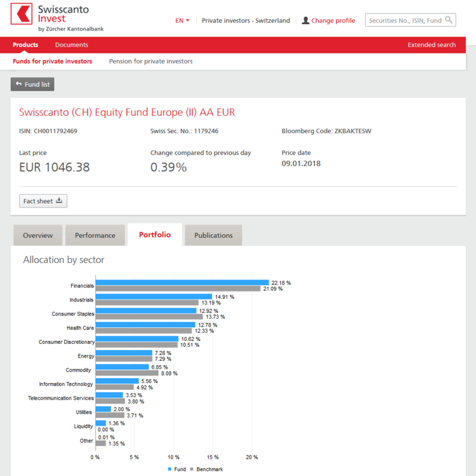The width and height of the screenshot is (476, 476).
Task: Switch to the Performance tab
Action: coord(95,236)
